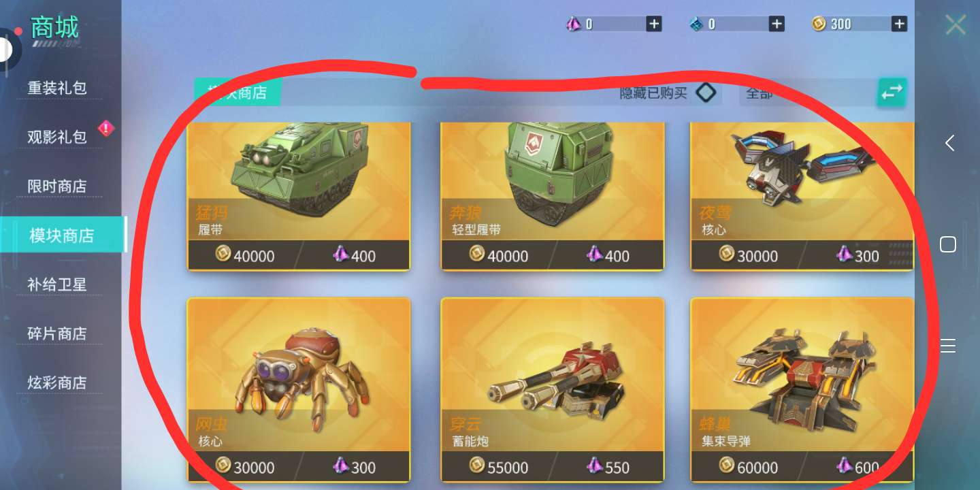Tap the Android recent apps menu icon

pyautogui.click(x=948, y=345)
